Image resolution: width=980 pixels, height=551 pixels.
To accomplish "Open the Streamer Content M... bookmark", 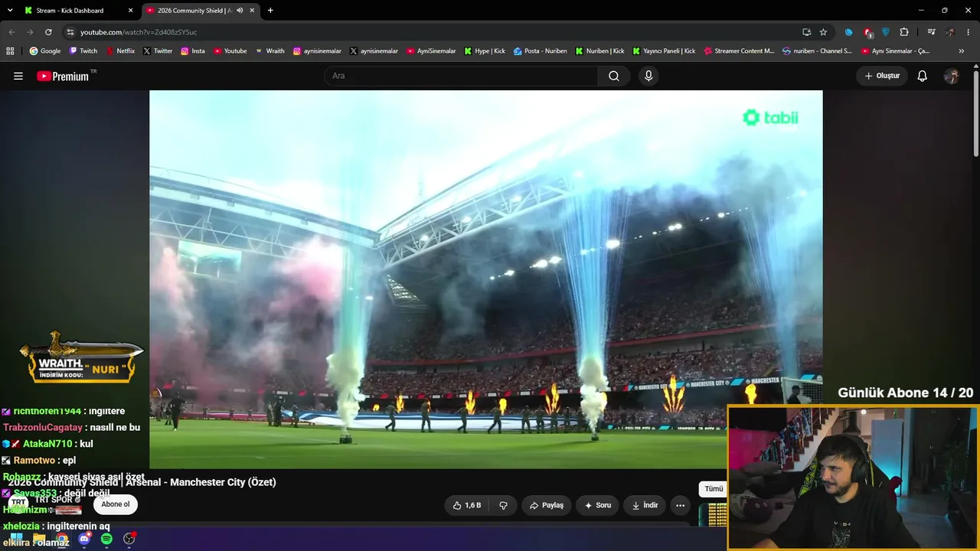I will click(739, 51).
